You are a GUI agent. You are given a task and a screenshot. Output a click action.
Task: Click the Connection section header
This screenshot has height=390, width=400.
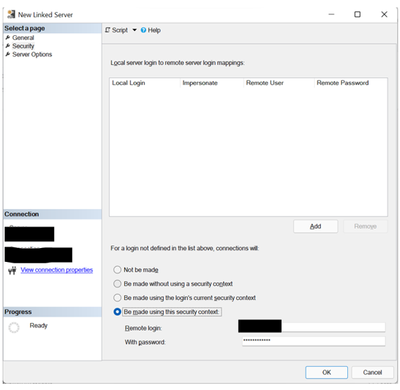point(52,214)
